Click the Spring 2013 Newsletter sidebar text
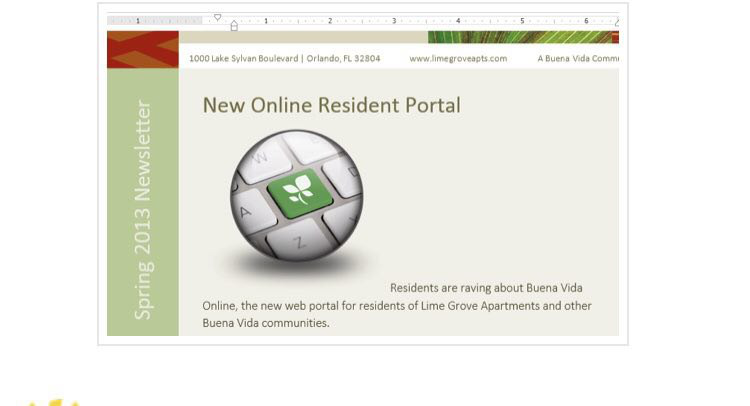 143,210
